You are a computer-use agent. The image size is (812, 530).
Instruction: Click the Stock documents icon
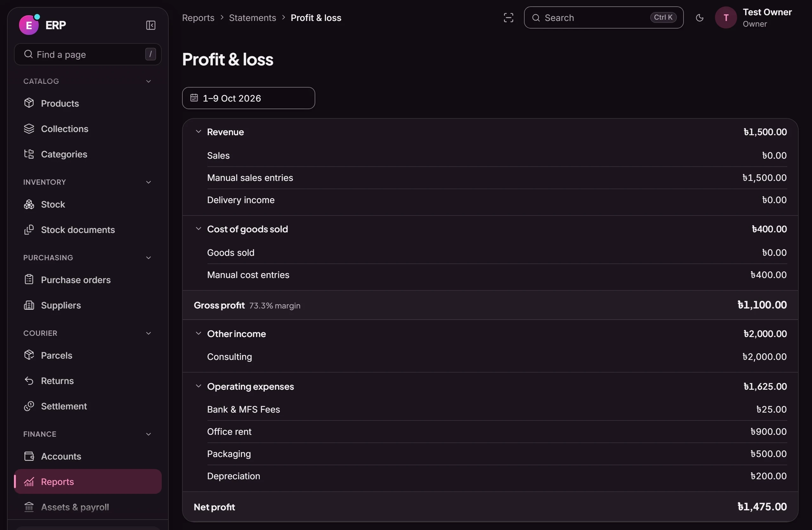click(29, 230)
